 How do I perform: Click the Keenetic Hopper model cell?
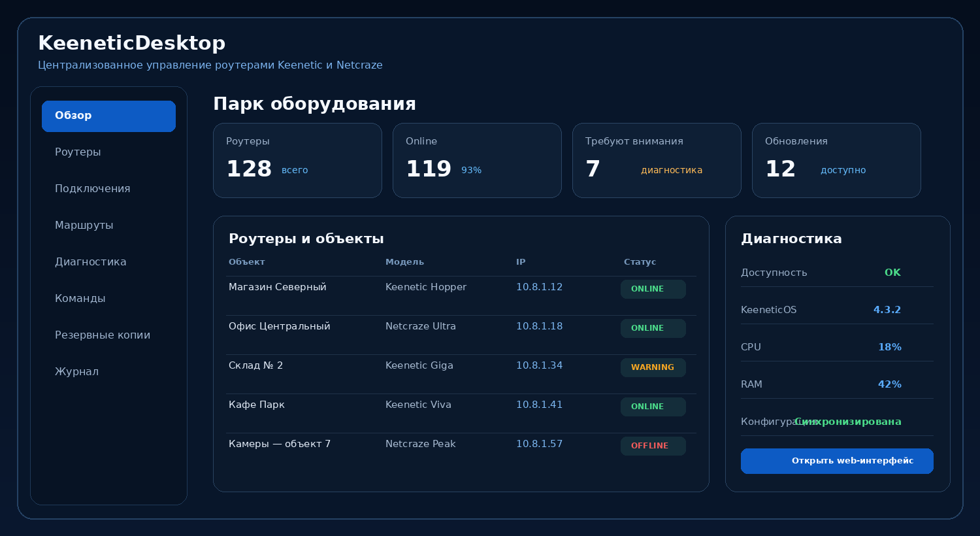click(426, 287)
